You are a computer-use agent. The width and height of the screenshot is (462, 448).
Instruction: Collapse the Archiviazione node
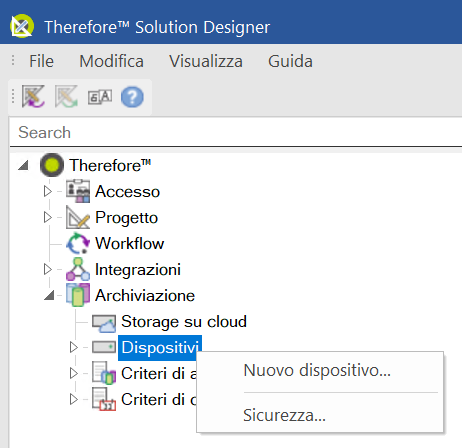point(49,295)
